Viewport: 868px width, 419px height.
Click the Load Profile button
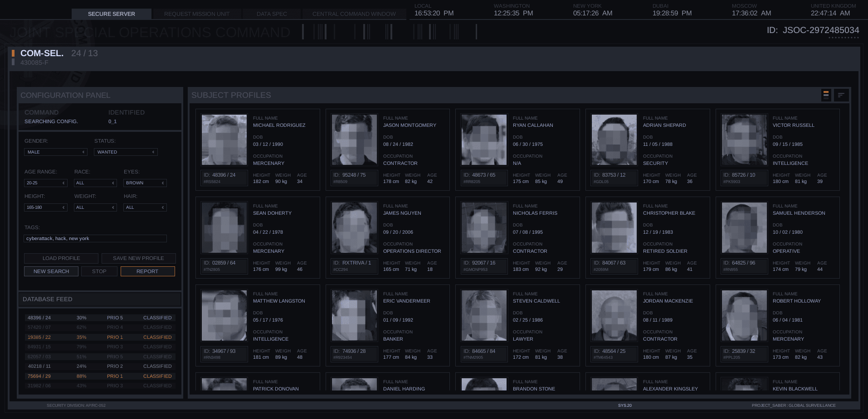click(x=61, y=258)
